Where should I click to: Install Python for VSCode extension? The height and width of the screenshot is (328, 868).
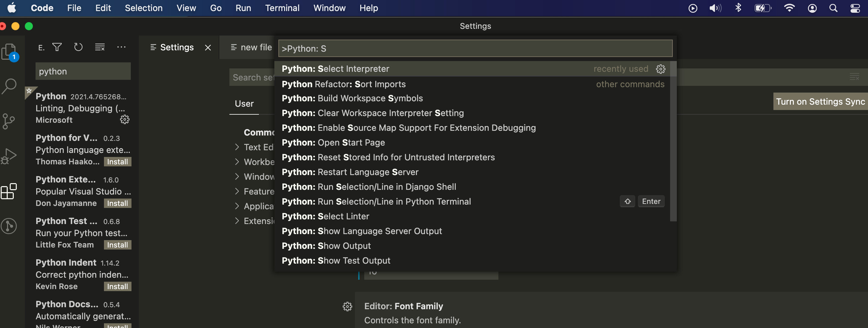click(117, 162)
